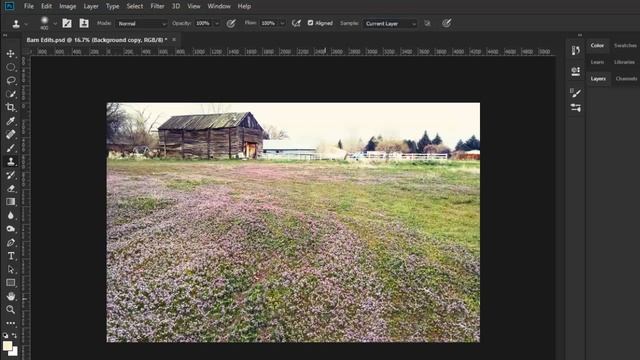This screenshot has width=640, height=360.
Task: Open the Brush Preset picker dropdown
Action: (55, 24)
